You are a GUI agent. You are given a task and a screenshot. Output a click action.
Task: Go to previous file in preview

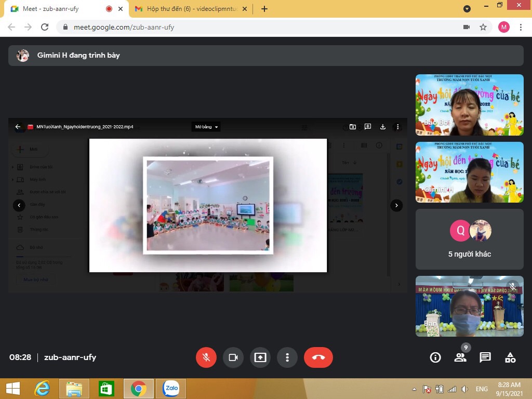19,205
